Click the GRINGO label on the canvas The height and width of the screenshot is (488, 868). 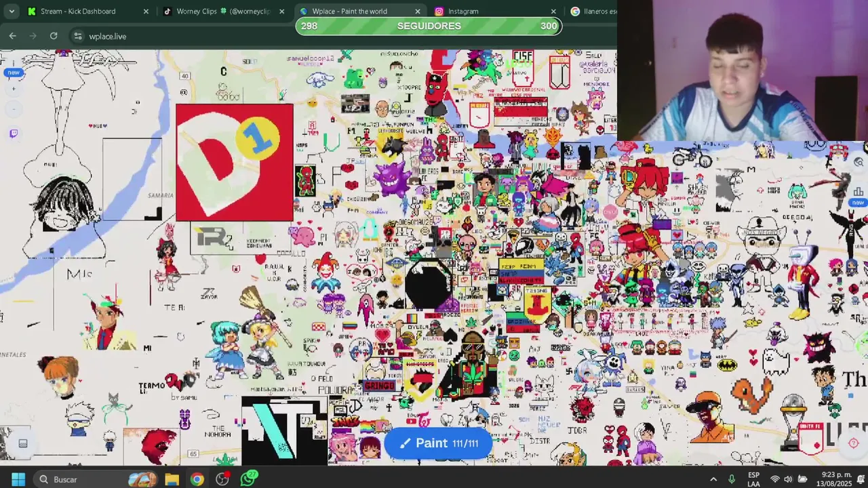click(x=379, y=386)
